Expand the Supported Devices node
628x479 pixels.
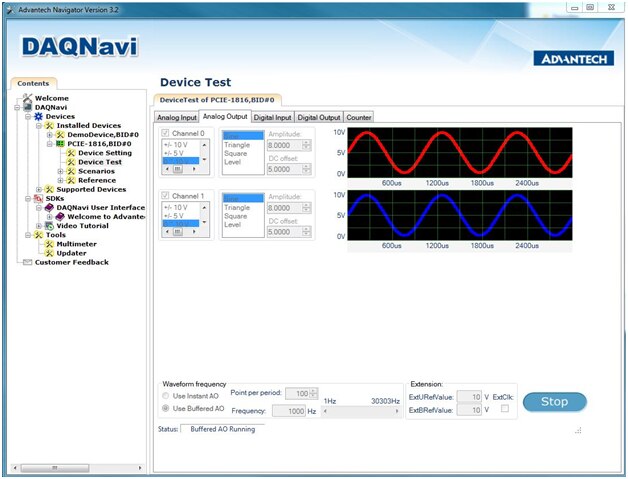click(x=39, y=189)
